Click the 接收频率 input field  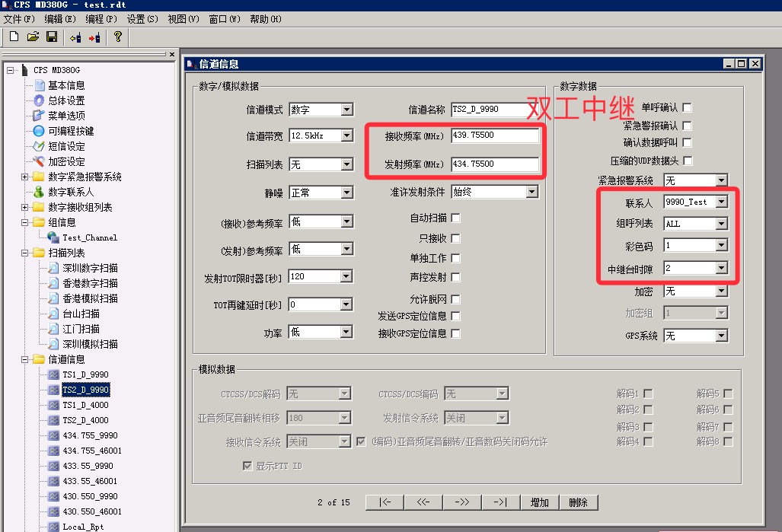pyautogui.click(x=495, y=135)
